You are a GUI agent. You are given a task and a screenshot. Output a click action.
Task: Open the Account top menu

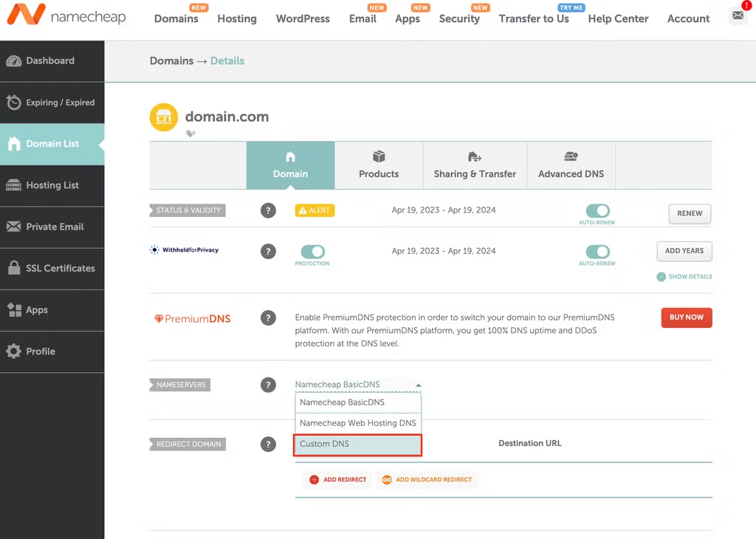point(688,18)
